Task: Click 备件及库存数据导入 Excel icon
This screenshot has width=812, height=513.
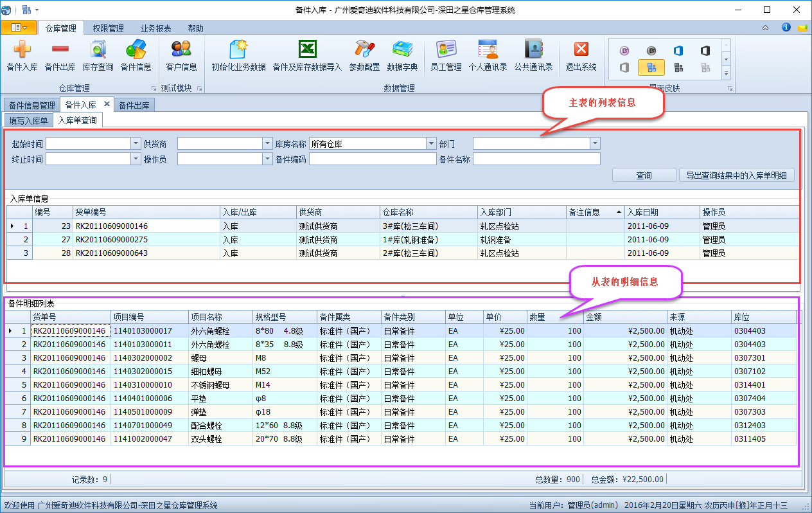Action: pos(307,55)
